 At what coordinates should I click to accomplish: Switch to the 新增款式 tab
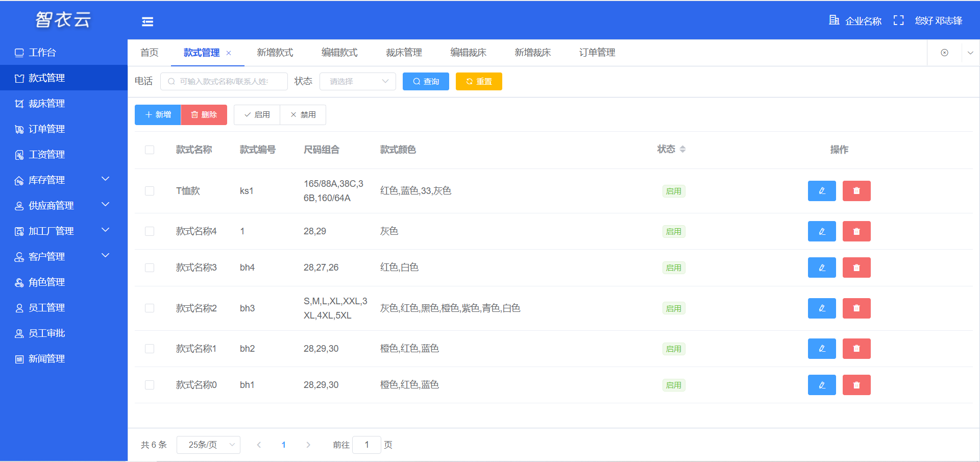point(275,53)
